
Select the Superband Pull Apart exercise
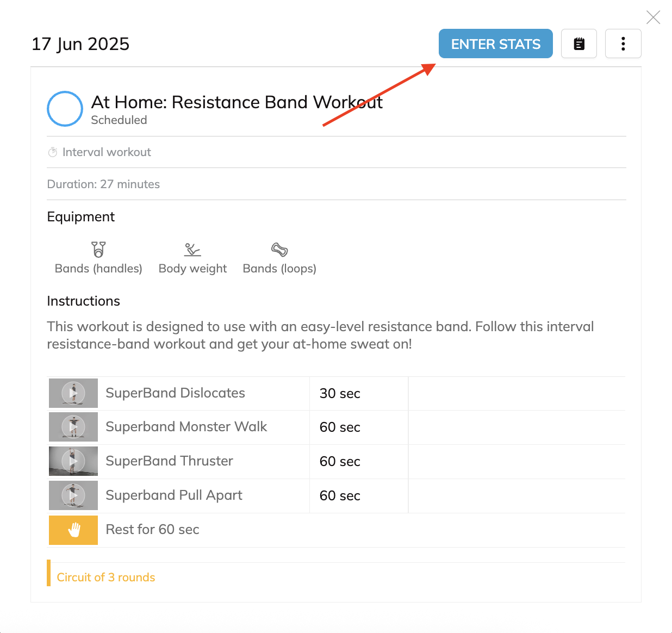click(x=174, y=495)
